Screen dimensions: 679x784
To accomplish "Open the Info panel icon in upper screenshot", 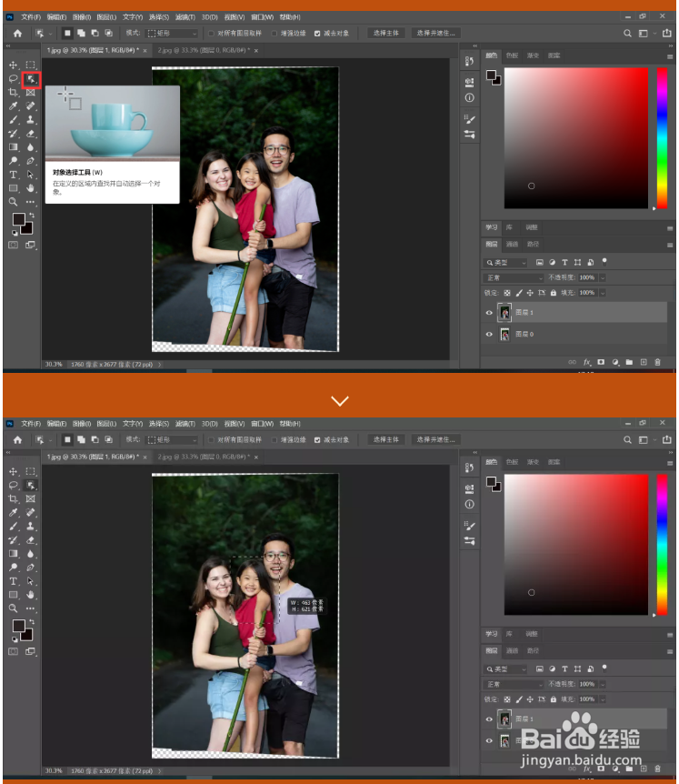I will pos(470,98).
